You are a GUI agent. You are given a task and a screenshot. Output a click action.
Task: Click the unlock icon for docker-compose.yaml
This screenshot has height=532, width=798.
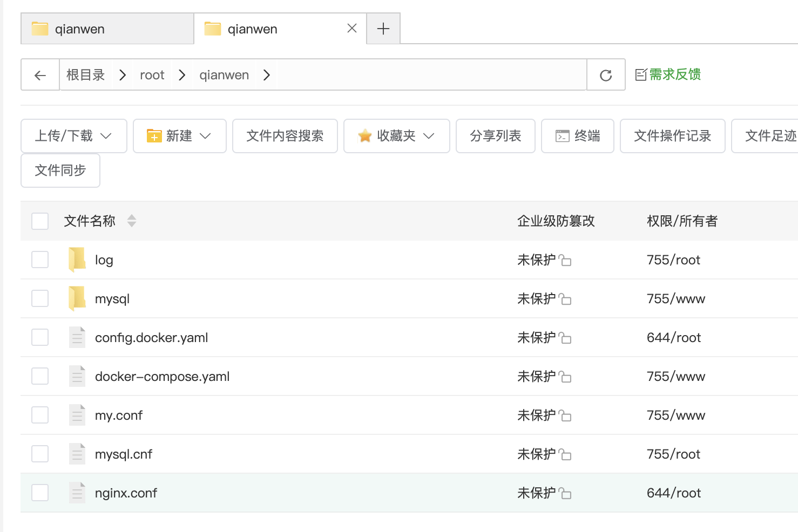click(565, 377)
